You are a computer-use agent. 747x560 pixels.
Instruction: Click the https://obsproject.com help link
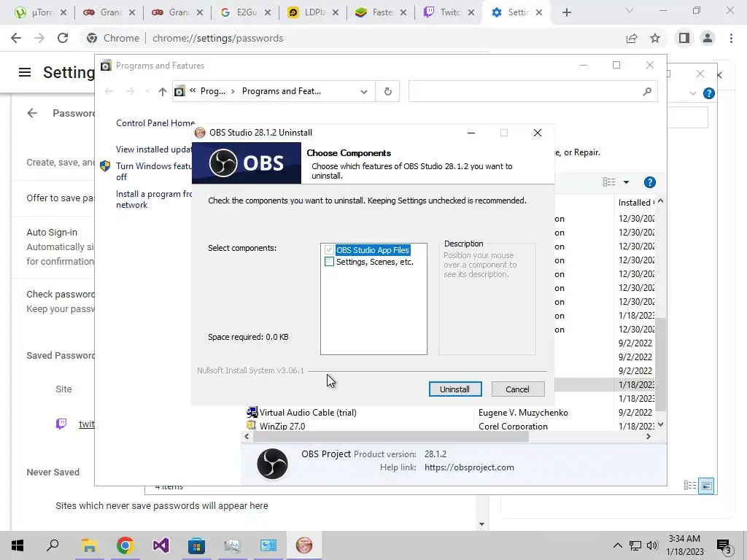[x=469, y=467]
